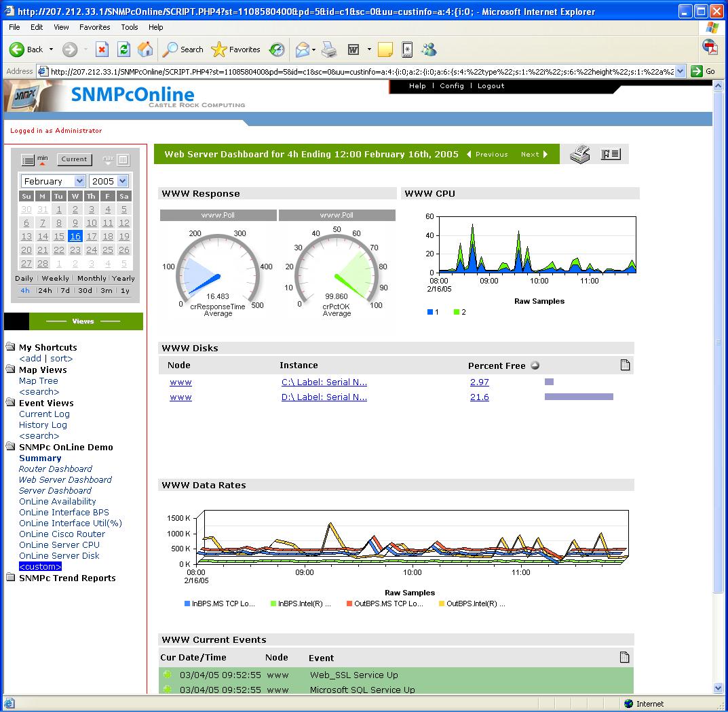
Task: Open the Favorites star toolbar icon
Action: [218, 50]
